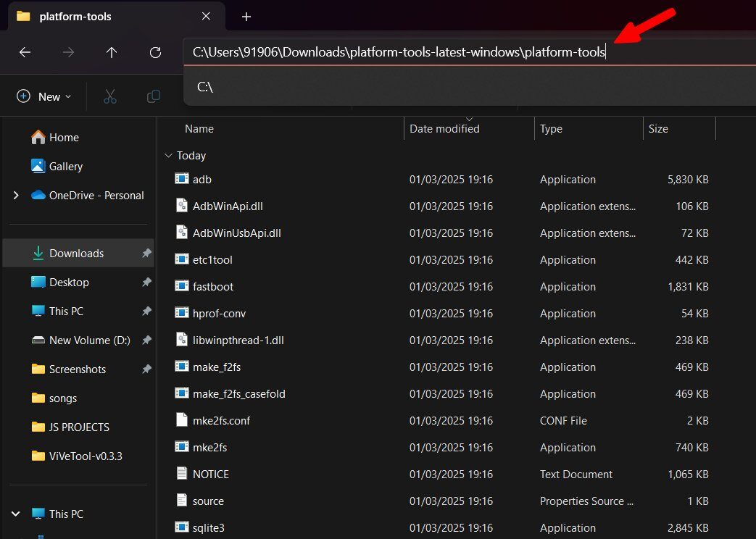
Task: Click the file name 'fastboot'
Action: [x=213, y=286]
